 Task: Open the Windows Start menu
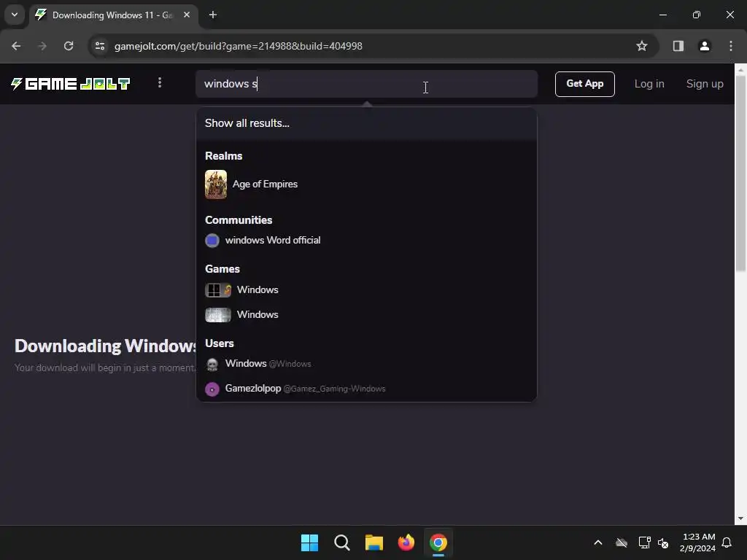point(309,542)
